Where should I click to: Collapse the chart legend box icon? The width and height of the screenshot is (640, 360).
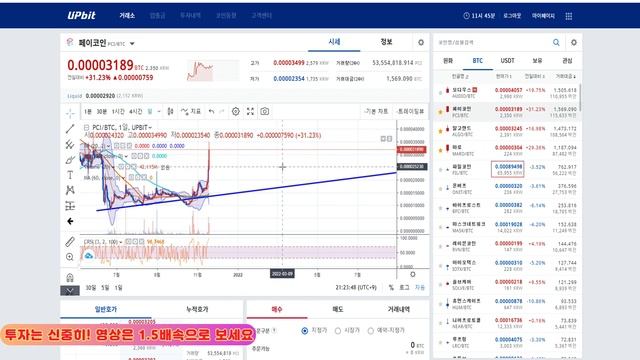point(86,128)
